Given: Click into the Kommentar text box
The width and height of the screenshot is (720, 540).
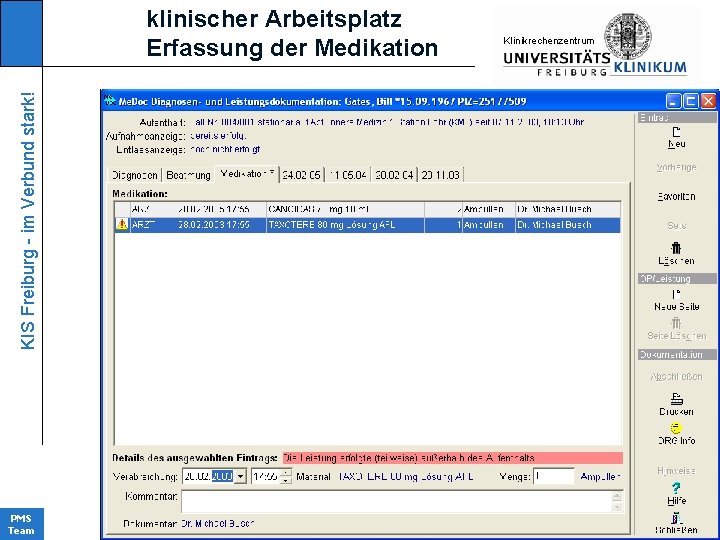Looking at the screenshot, I should click(396, 501).
